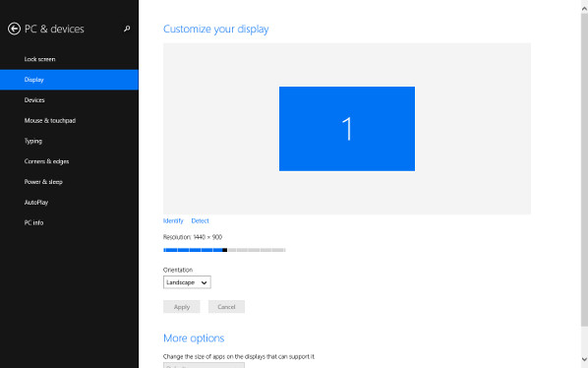The width and height of the screenshot is (588, 368).
Task: Click the Cancel button
Action: tap(226, 307)
